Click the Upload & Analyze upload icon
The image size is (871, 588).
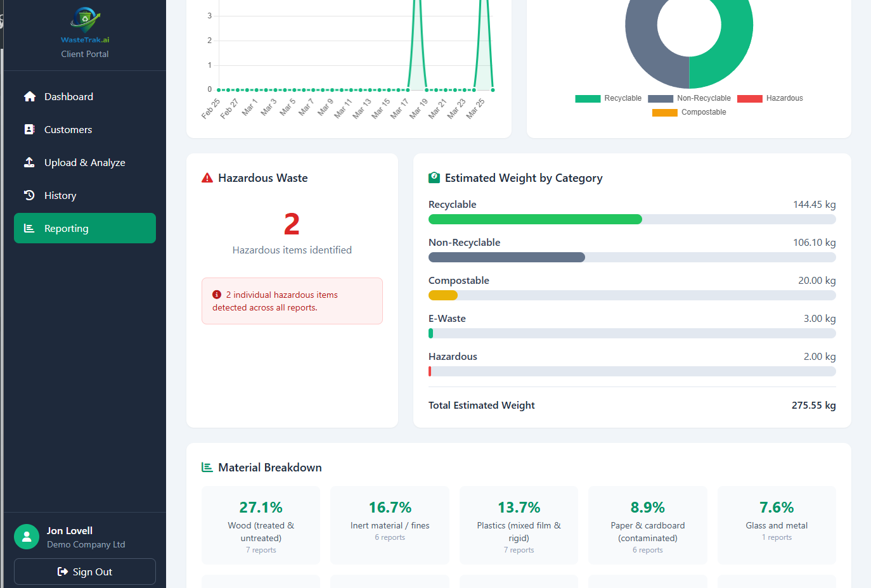click(29, 162)
